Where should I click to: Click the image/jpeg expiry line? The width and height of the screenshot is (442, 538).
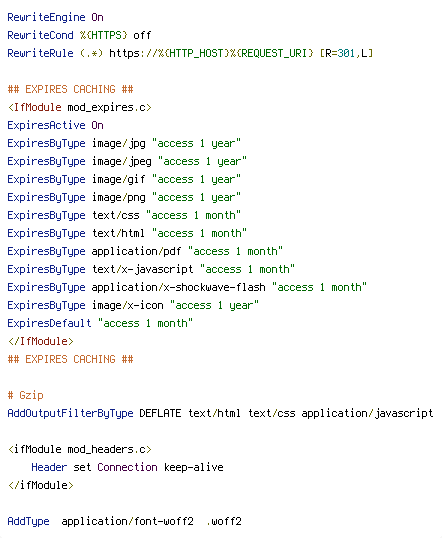pos(127,161)
